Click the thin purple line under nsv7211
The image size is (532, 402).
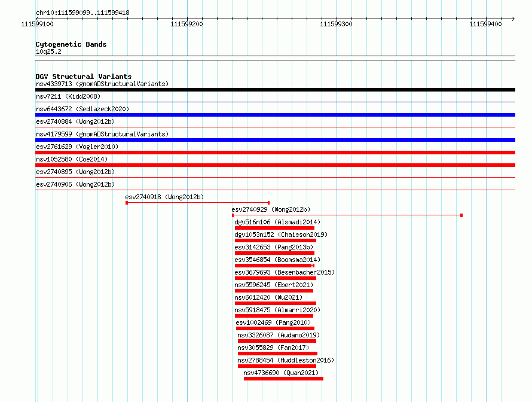(x=275, y=102)
